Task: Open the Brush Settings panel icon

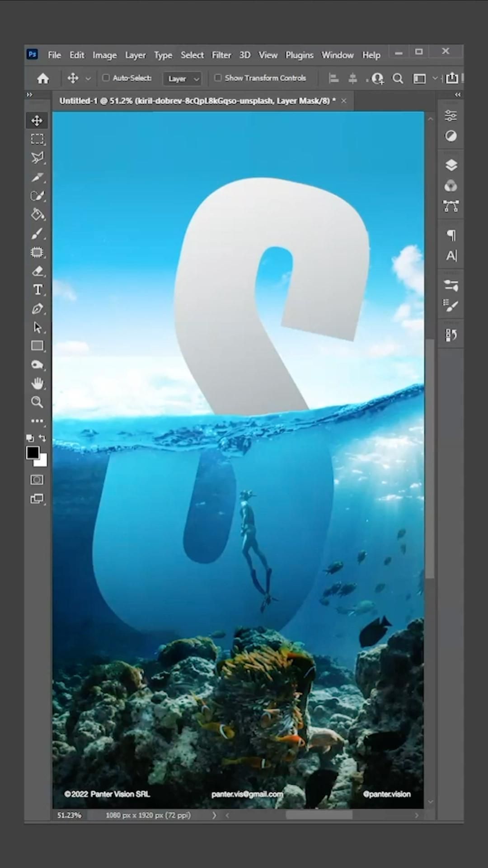Action: [451, 286]
